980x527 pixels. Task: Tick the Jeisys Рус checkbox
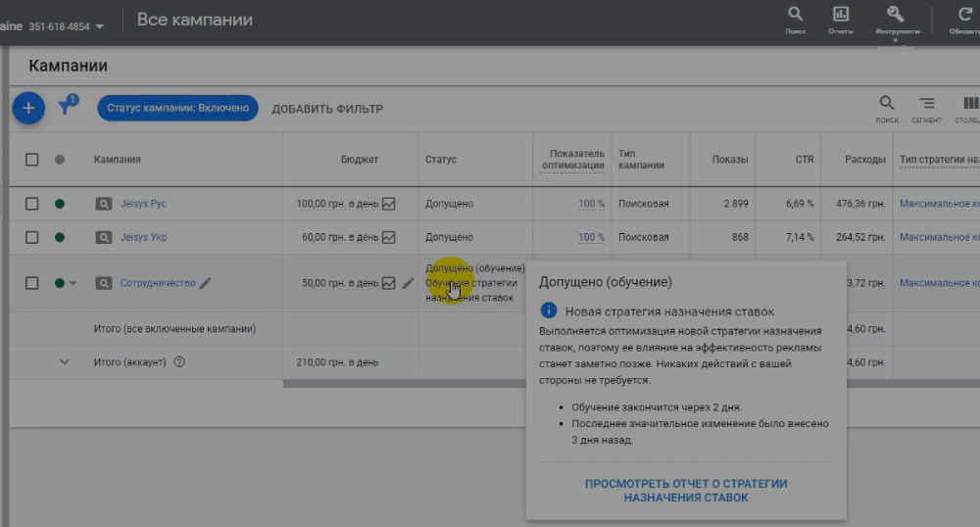click(x=32, y=204)
